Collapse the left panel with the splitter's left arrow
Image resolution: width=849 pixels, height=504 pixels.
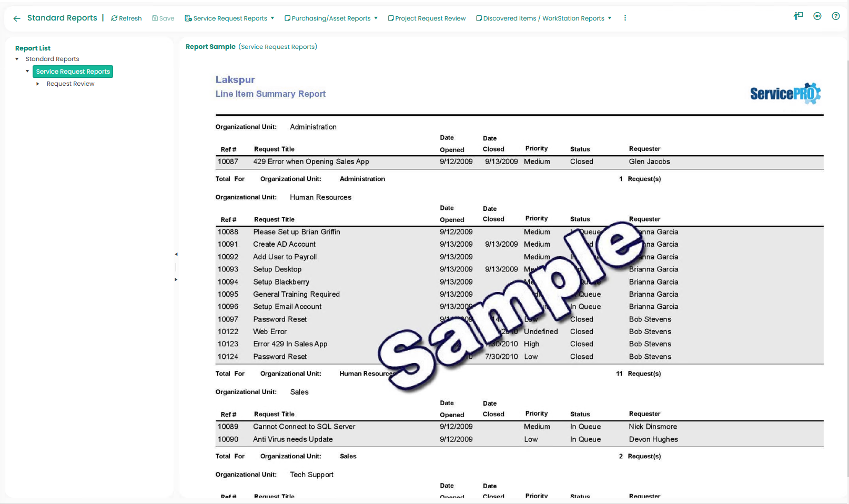point(176,254)
